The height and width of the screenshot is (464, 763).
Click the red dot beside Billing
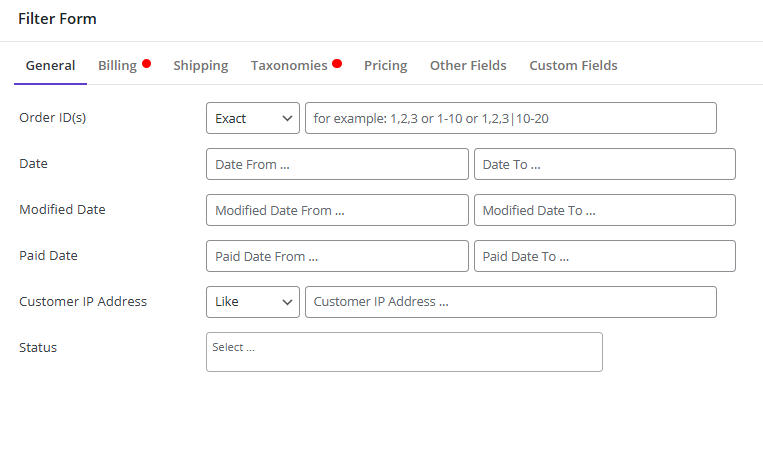point(146,64)
